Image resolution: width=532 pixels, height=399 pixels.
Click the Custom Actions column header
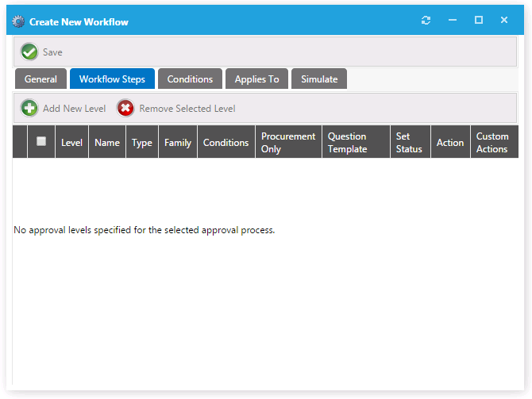pos(493,143)
